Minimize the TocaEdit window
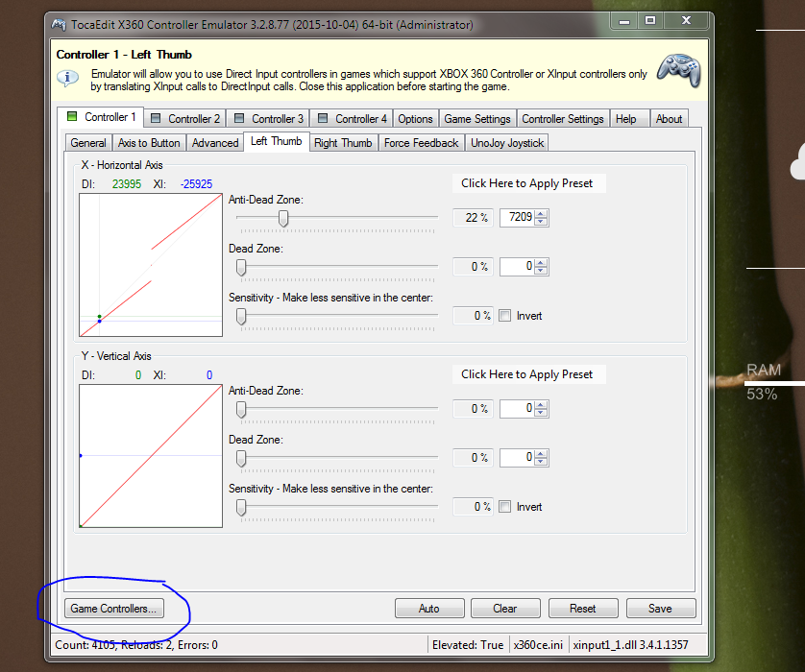 tap(624, 21)
